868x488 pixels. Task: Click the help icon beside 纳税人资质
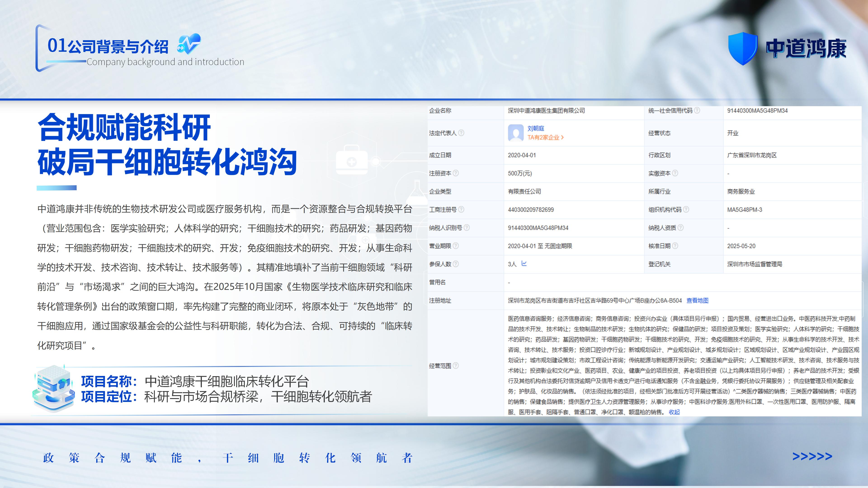tap(681, 227)
